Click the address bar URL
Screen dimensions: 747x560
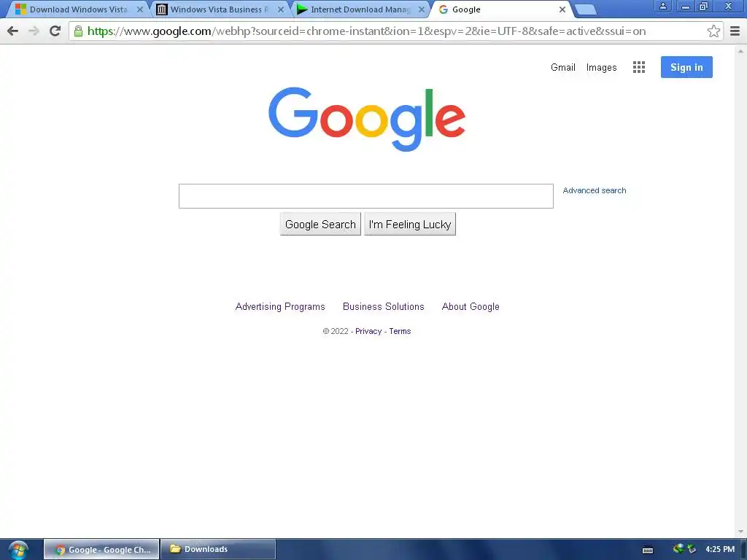click(x=366, y=31)
